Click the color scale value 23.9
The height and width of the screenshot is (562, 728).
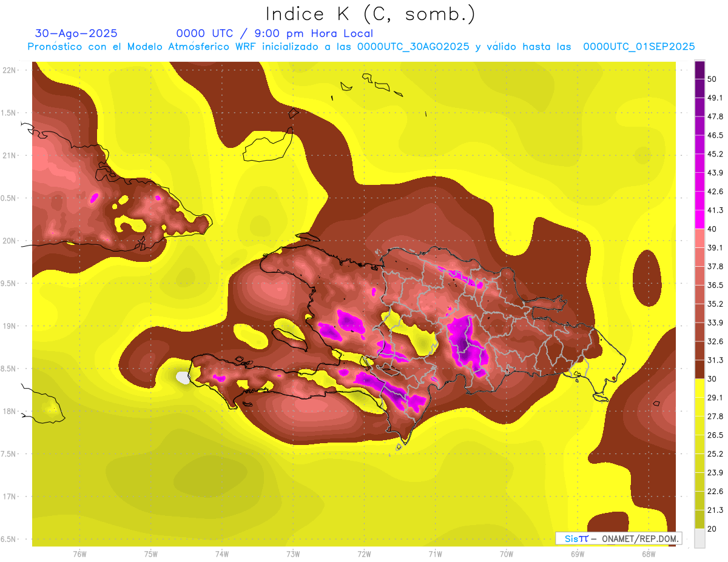pos(715,473)
